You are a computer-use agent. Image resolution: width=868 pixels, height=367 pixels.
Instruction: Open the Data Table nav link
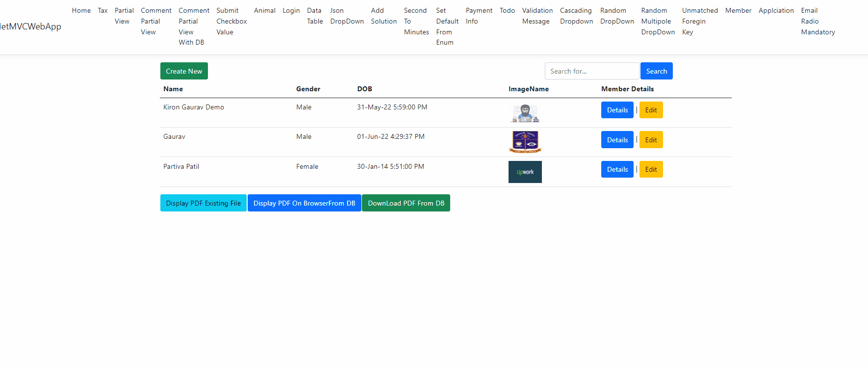click(x=315, y=16)
